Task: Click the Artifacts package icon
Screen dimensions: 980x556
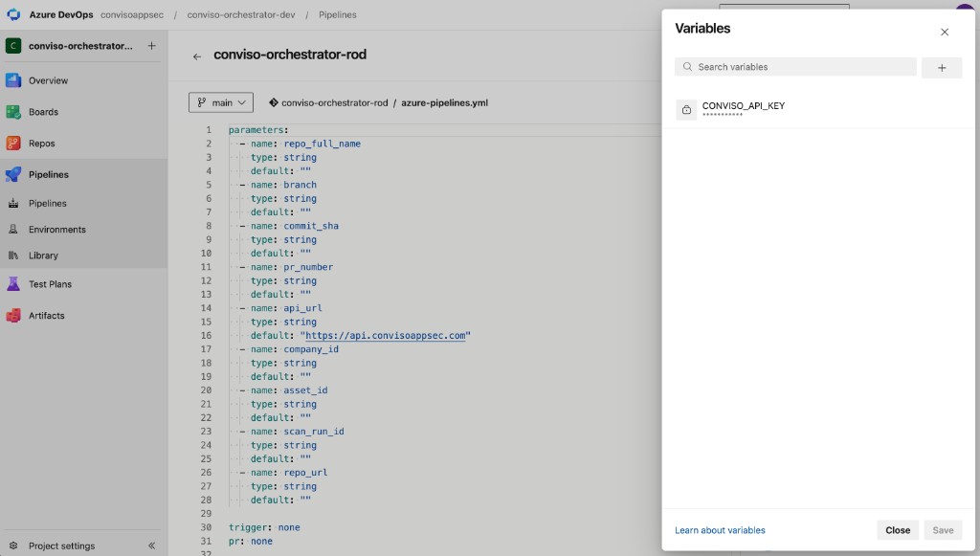Action: (13, 316)
